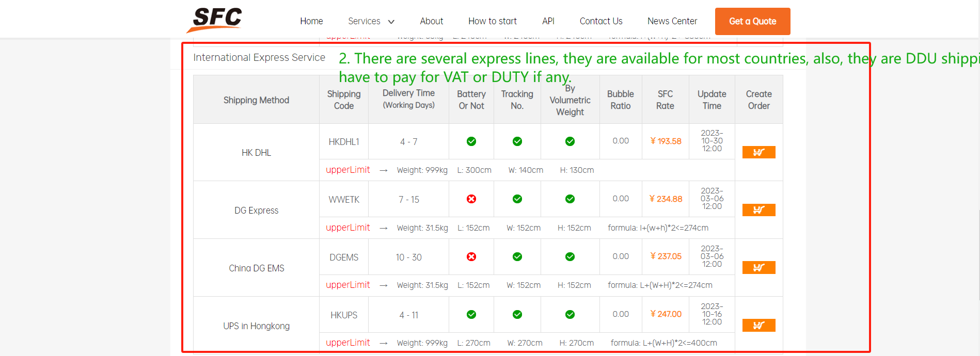Open create order cart for DG Express
Viewport: 980px width, 356px height.
(758, 210)
